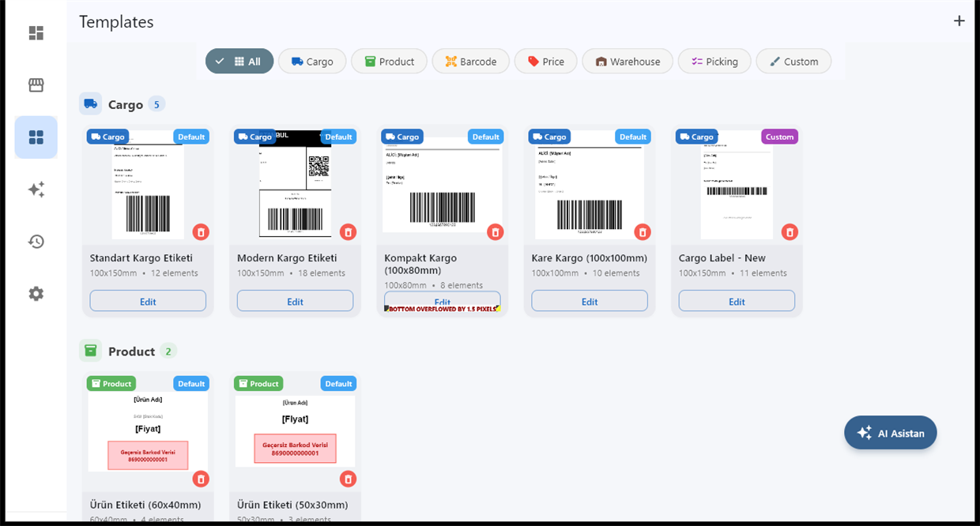
Task: Open the store icon in sidebar
Action: (36, 85)
